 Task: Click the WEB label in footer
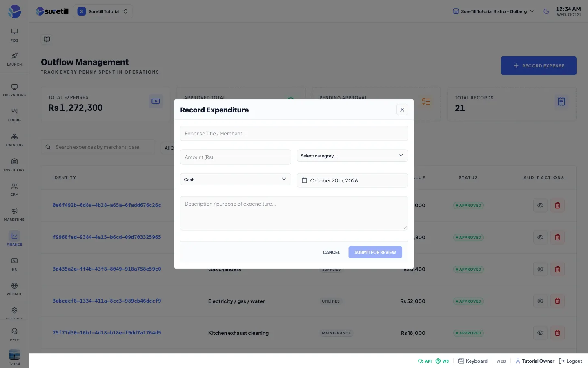point(501,361)
